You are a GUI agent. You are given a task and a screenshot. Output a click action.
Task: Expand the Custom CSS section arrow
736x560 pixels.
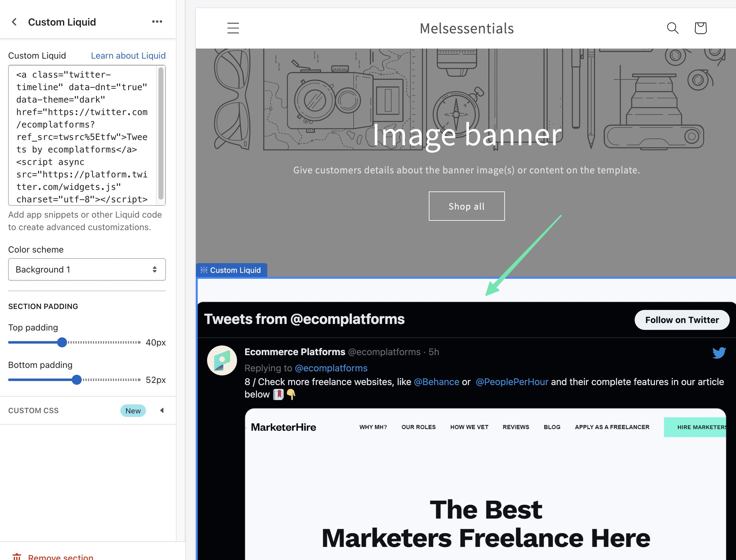click(x=162, y=410)
